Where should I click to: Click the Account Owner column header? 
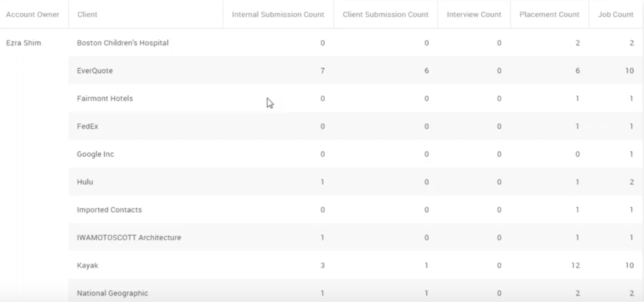[33, 15]
